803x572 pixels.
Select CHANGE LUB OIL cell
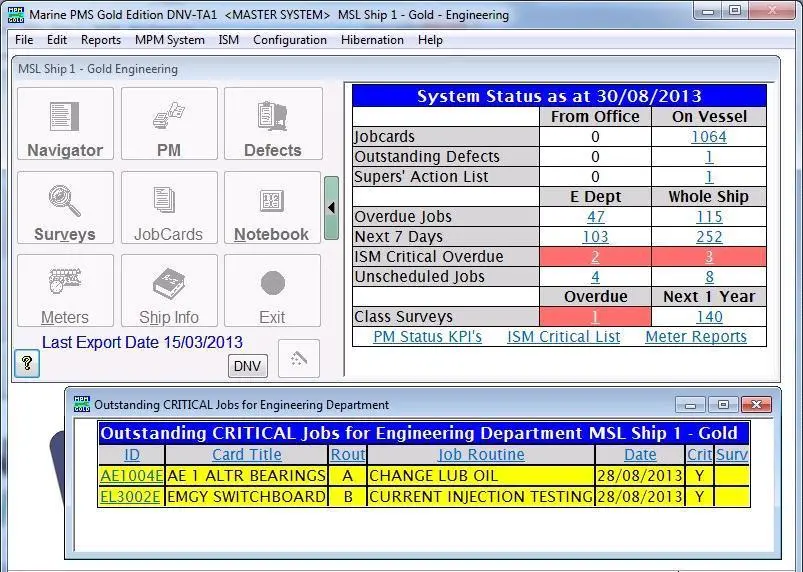[481, 475]
